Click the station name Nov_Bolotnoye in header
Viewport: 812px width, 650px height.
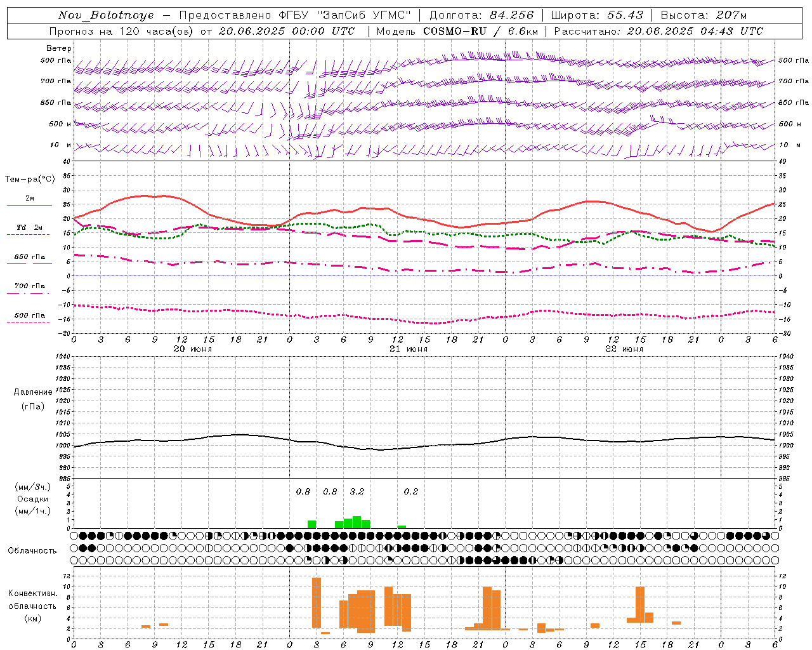click(106, 15)
